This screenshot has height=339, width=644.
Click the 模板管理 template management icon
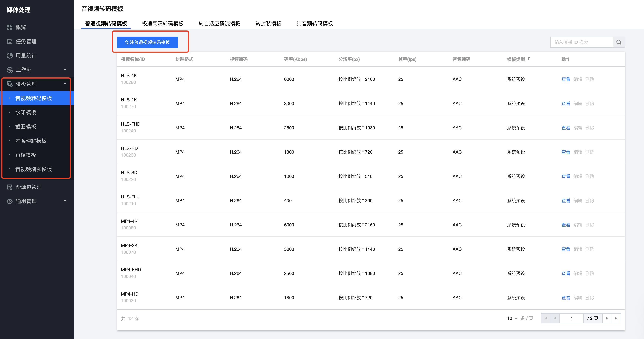click(10, 84)
